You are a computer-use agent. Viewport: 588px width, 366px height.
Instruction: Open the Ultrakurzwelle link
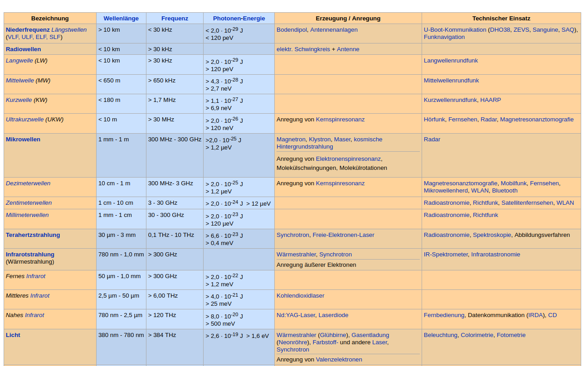click(x=25, y=120)
